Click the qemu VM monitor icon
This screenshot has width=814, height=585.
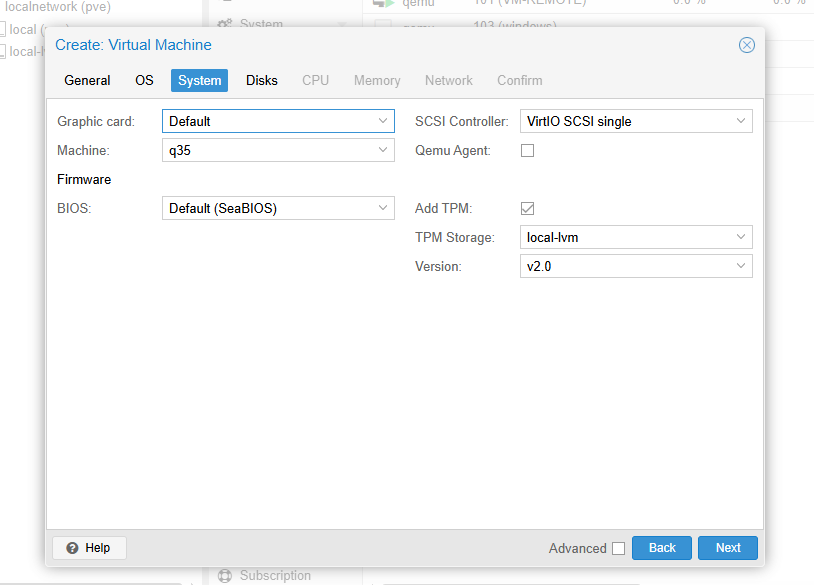pos(383,4)
